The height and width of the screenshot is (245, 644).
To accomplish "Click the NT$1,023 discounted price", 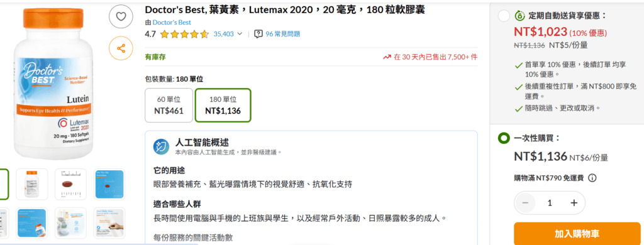I will [x=540, y=31].
